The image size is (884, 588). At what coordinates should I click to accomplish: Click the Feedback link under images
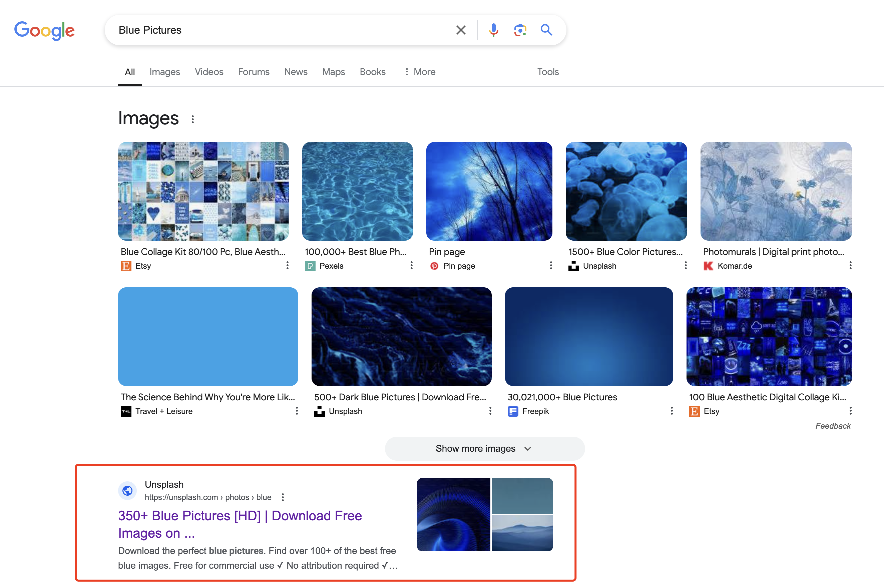pos(833,426)
